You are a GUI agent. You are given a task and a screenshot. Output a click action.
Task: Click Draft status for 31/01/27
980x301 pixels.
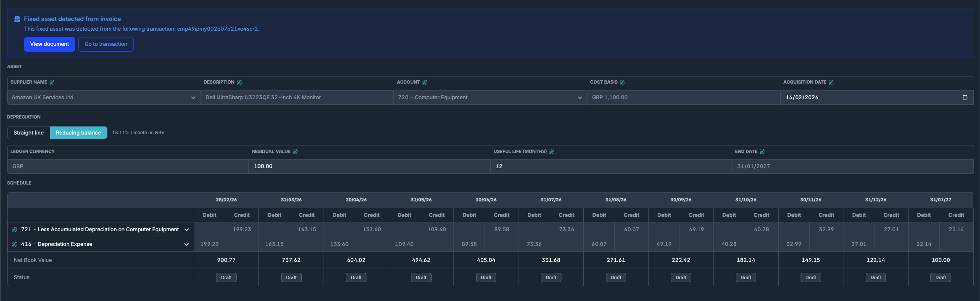(x=940, y=277)
